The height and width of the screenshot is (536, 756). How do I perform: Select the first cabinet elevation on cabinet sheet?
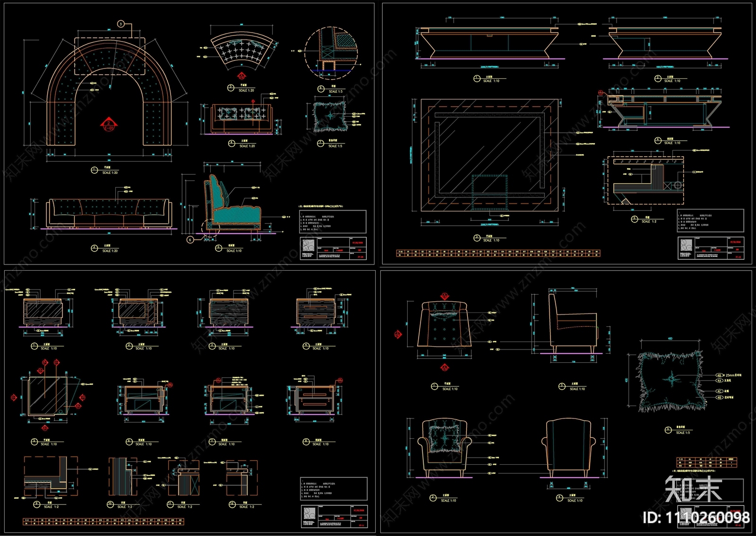coord(43,312)
